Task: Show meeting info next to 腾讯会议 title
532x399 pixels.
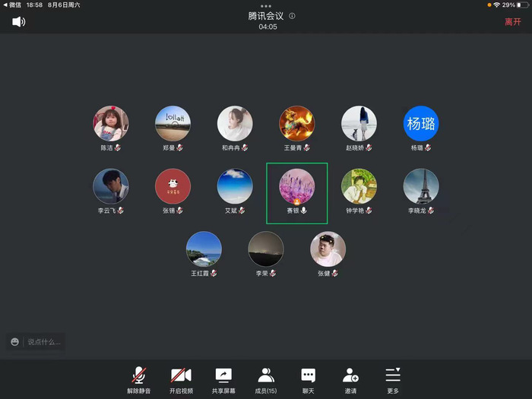Action: point(293,16)
